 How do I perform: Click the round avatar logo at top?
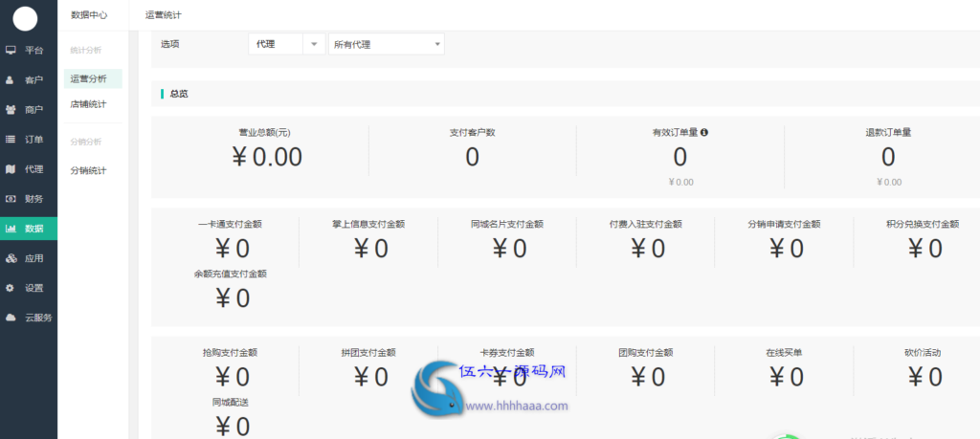25,19
